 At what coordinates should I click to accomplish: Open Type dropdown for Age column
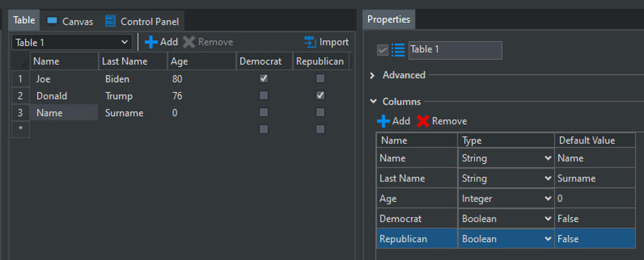[x=506, y=199]
